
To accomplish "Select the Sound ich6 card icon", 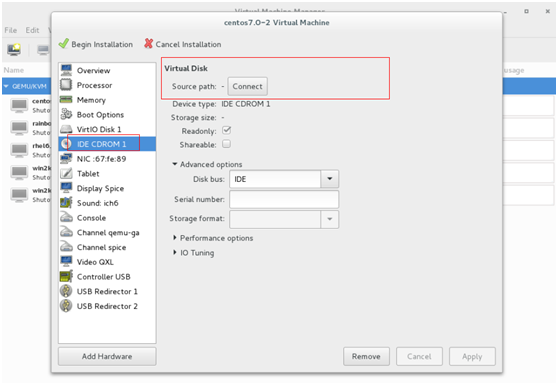I will [x=66, y=202].
